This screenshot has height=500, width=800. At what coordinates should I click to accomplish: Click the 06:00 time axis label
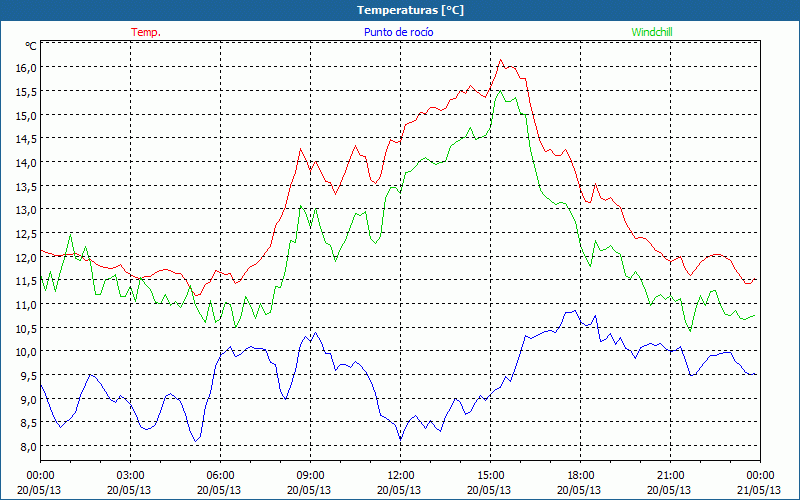click(x=220, y=475)
